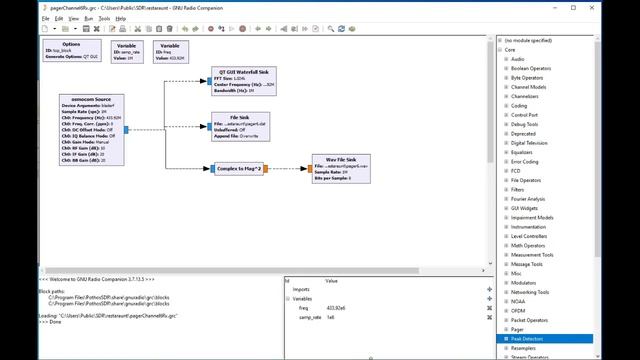Screen dimensions: 640x360
Task: Edit the freq value 433.92e6
Action: pos(336,308)
